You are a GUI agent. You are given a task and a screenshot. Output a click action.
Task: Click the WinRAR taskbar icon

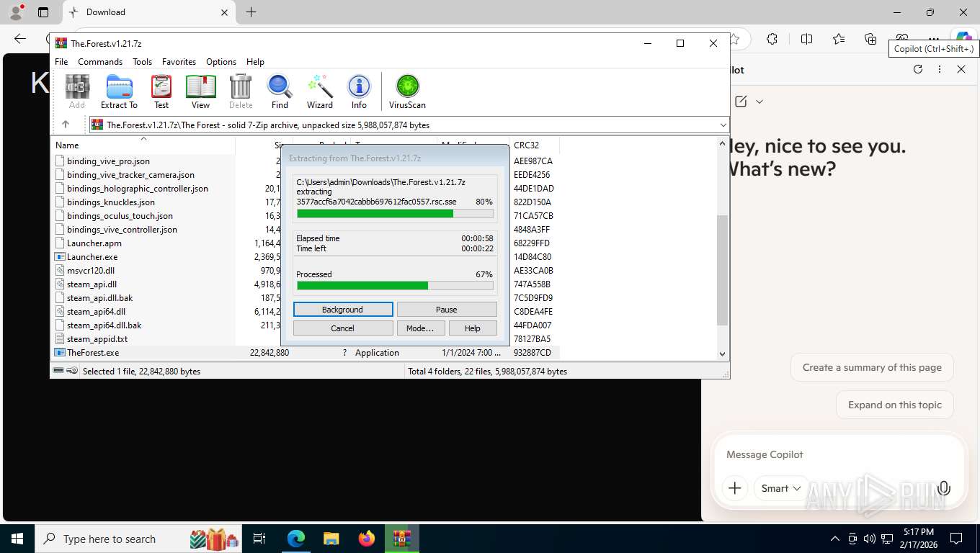(x=401, y=539)
